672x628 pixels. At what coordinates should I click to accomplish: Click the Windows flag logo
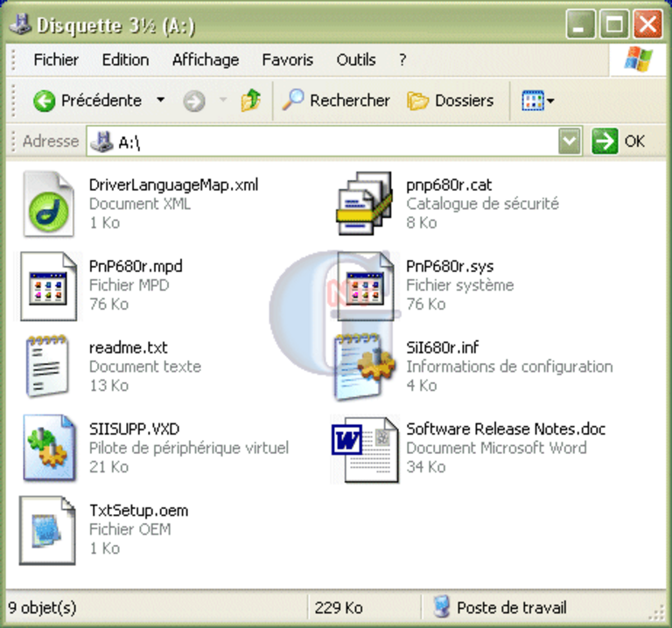[638, 59]
